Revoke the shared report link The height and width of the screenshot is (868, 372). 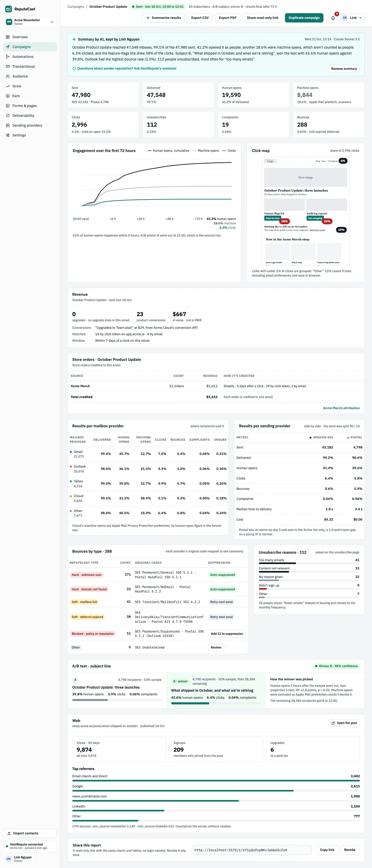point(350,850)
